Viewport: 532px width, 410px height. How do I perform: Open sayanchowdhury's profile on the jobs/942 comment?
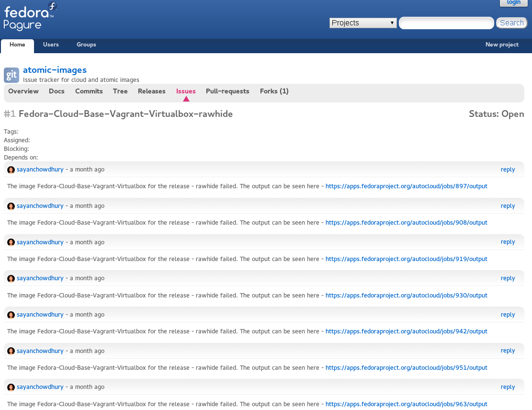click(40, 315)
